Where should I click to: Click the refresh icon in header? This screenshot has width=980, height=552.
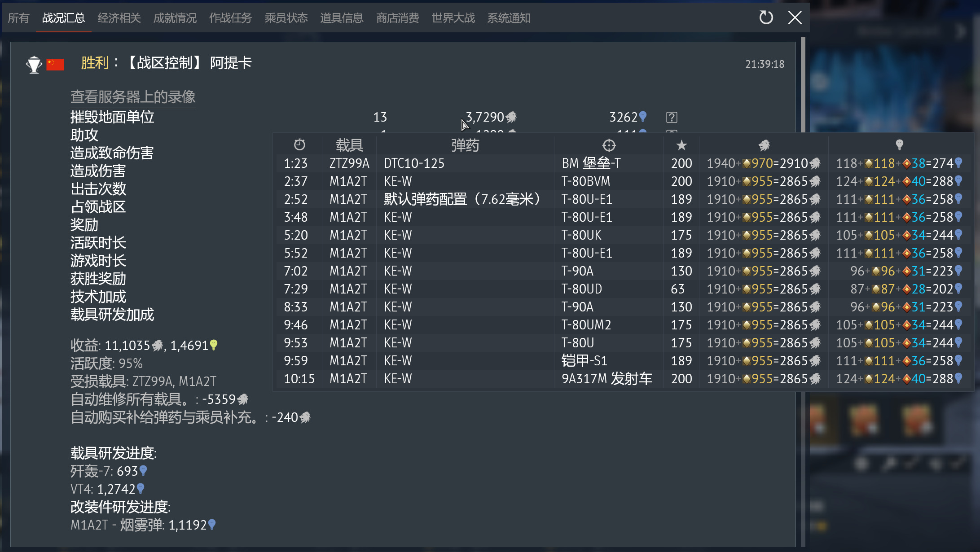point(766,18)
